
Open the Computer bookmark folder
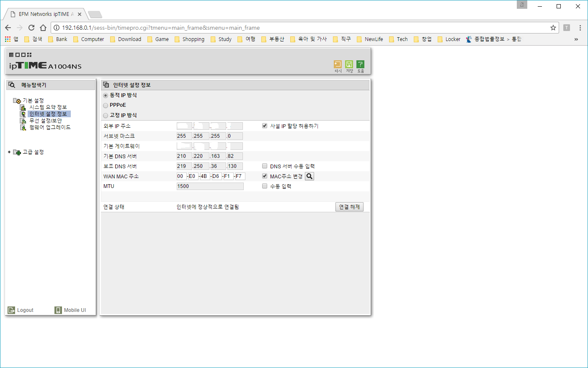pyautogui.click(x=88, y=39)
